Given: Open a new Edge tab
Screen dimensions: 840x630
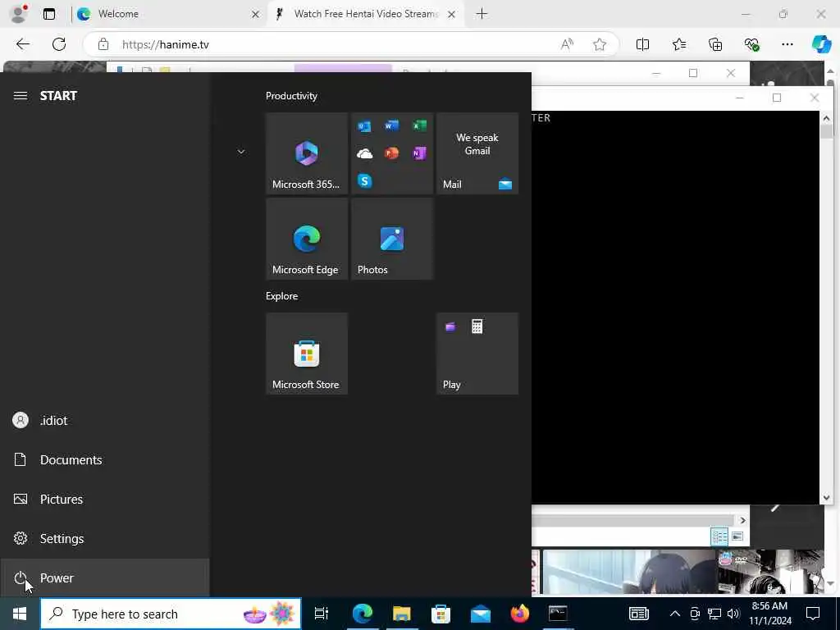Looking at the screenshot, I should pyautogui.click(x=482, y=14).
